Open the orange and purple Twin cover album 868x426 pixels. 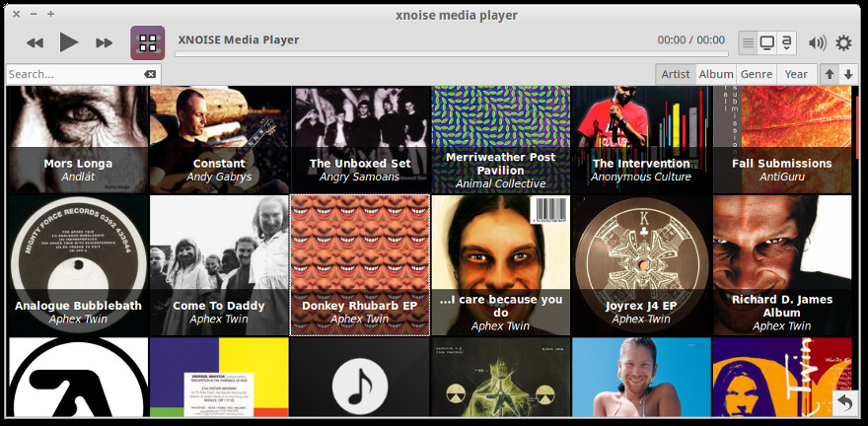click(782, 377)
